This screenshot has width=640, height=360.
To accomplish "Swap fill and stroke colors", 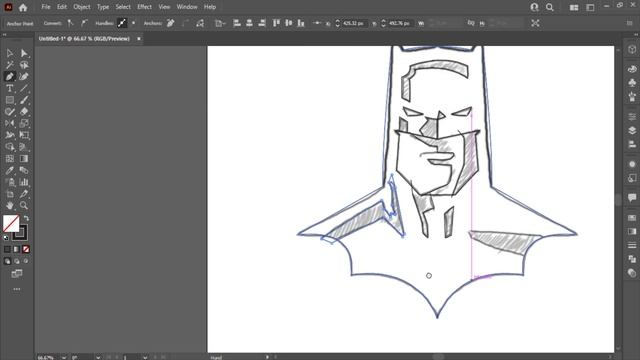I will click(x=26, y=218).
